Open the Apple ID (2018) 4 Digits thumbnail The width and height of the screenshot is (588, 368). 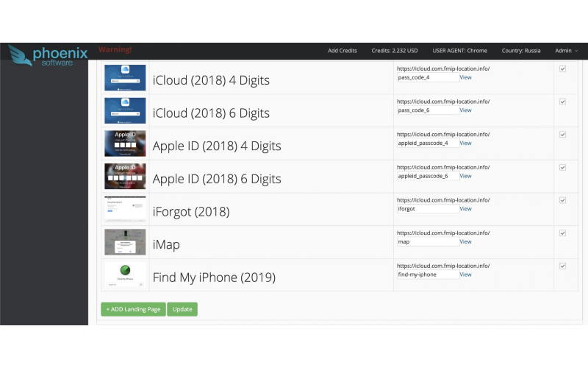125,144
